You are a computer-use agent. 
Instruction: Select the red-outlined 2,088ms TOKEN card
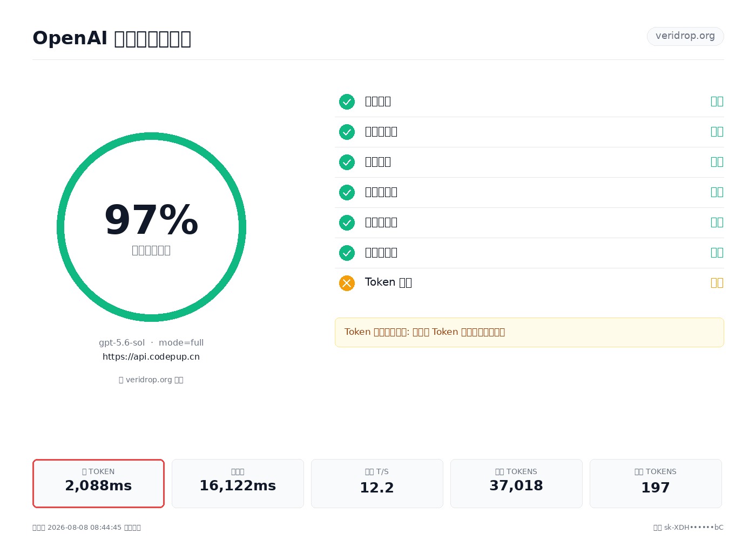[98, 483]
